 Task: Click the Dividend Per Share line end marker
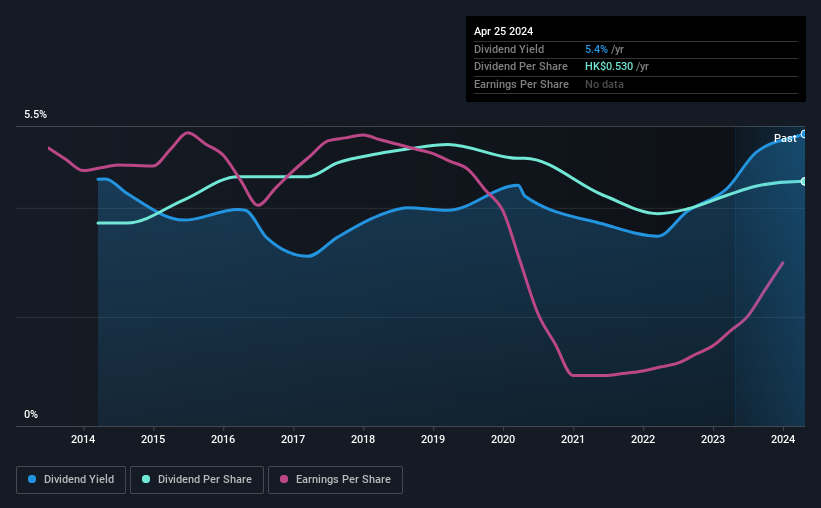tap(803, 181)
